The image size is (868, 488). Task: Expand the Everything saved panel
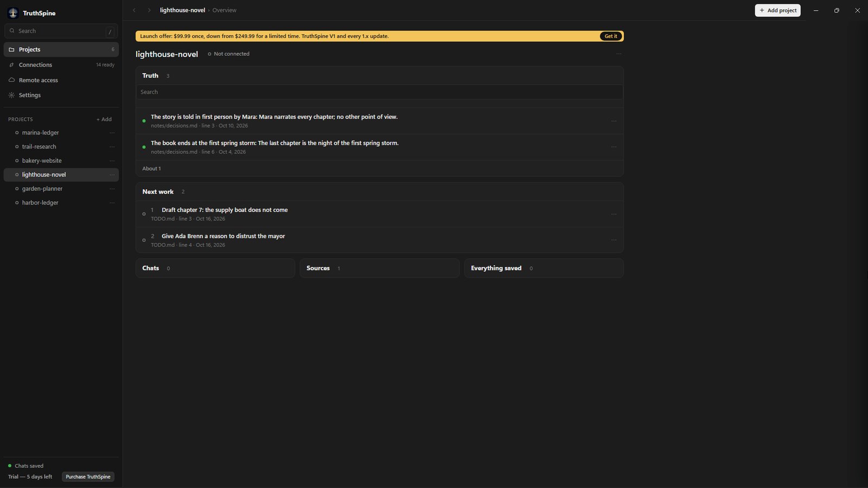click(544, 268)
